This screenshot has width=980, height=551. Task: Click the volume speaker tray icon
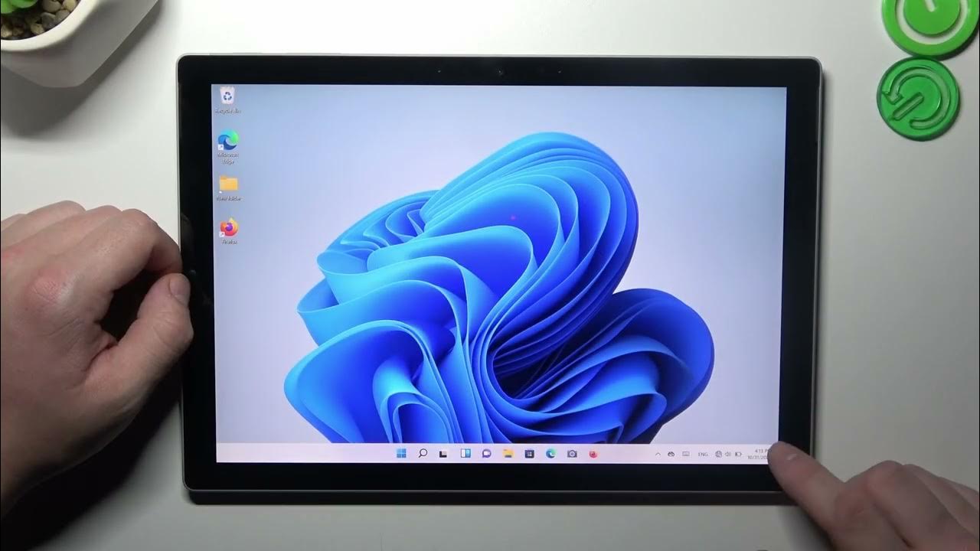point(727,454)
